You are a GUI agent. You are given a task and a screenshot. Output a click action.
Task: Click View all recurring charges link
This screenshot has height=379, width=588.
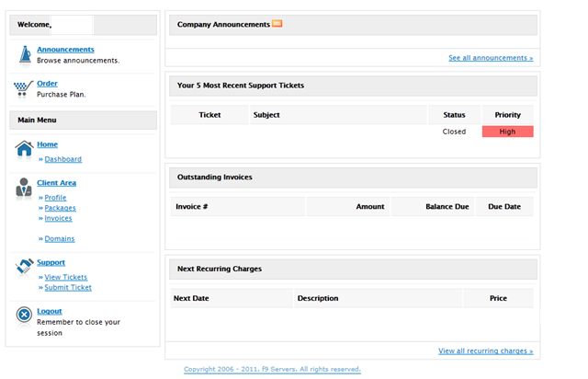pyautogui.click(x=486, y=350)
